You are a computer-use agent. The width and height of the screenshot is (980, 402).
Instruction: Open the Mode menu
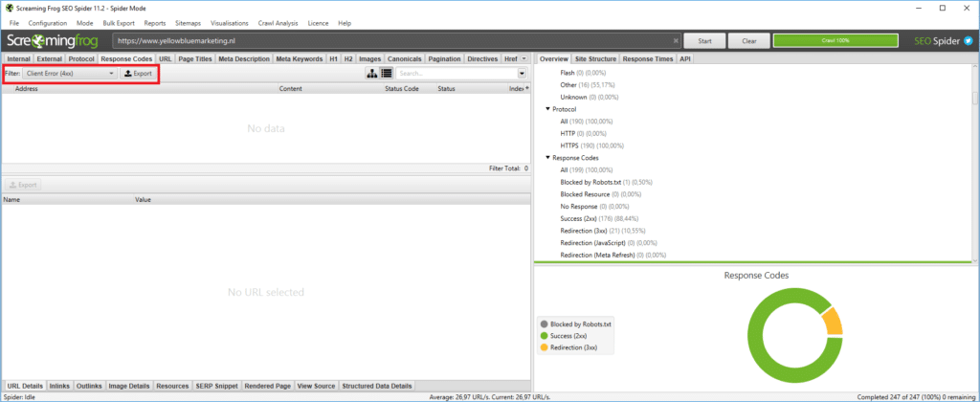pos(84,23)
